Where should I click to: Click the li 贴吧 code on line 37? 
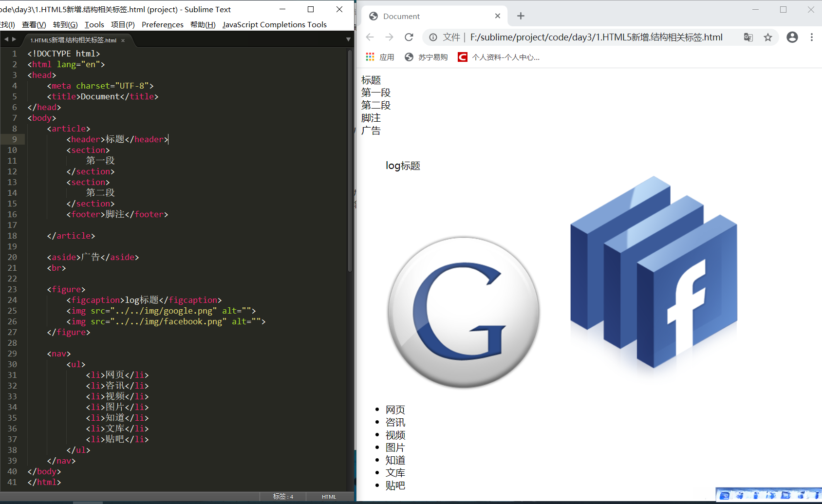(117, 439)
